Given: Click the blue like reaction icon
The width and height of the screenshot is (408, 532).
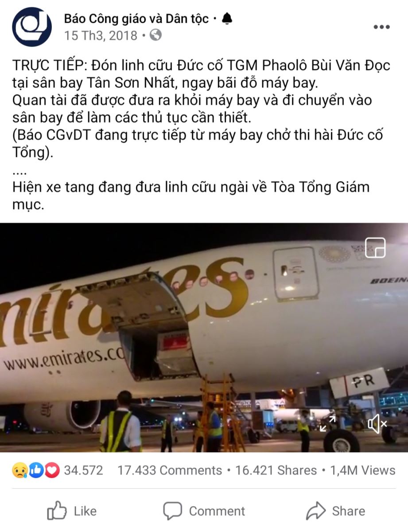Looking at the screenshot, I should 36,470.
